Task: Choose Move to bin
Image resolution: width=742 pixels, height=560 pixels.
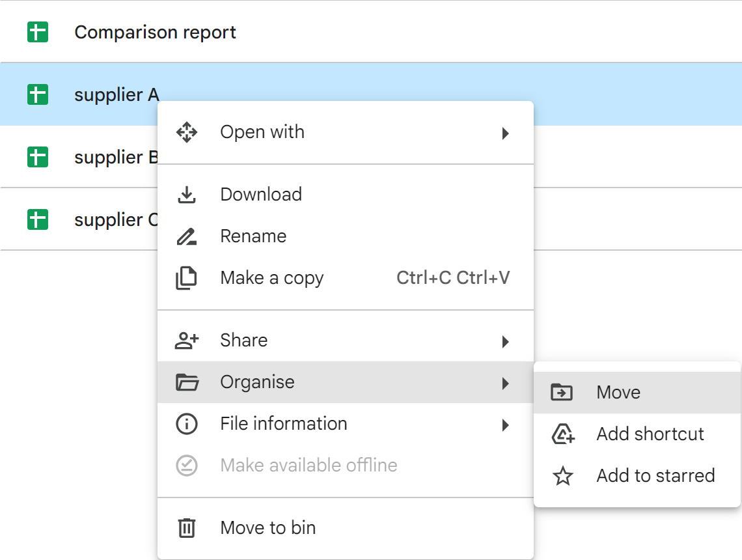Action: coord(346,528)
